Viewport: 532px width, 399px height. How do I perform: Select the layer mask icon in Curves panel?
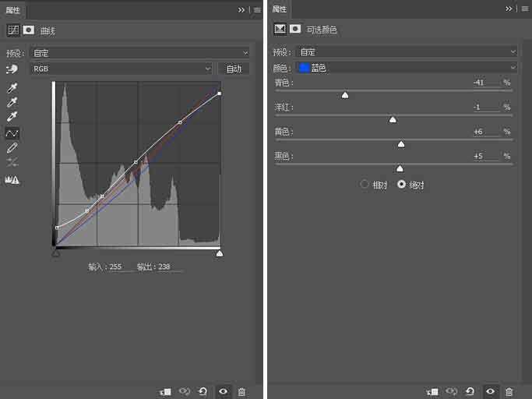coord(29,30)
